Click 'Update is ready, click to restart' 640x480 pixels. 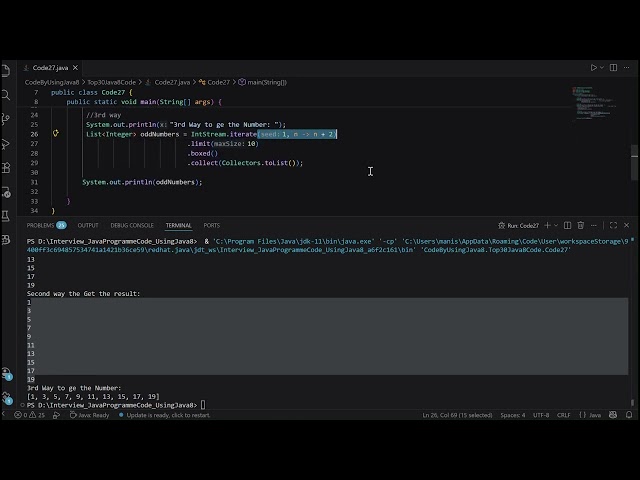tap(164, 415)
